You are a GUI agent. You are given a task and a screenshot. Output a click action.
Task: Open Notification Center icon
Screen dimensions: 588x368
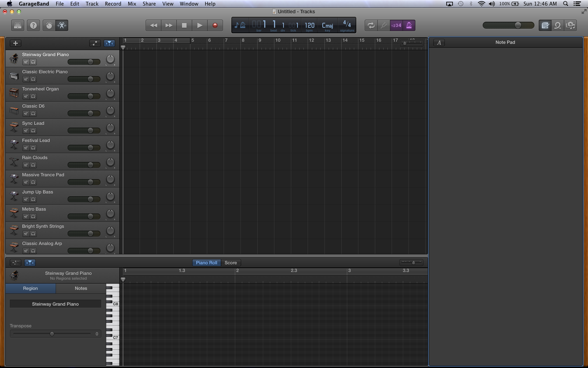click(577, 4)
